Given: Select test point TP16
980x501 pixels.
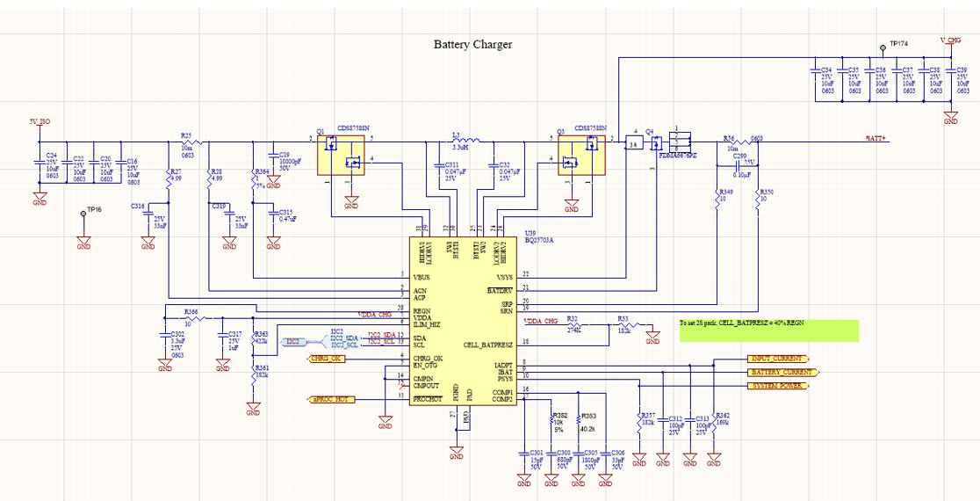Looking at the screenshot, I should [83, 214].
